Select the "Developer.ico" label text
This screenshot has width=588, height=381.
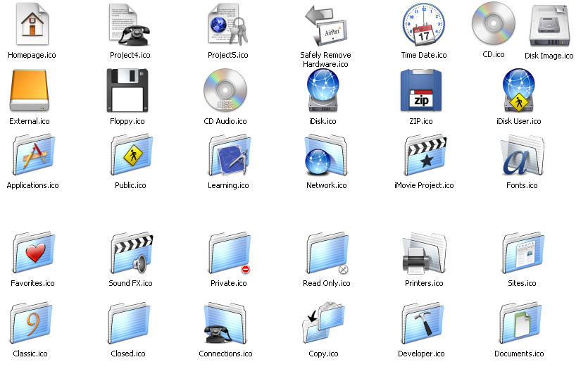(x=422, y=354)
